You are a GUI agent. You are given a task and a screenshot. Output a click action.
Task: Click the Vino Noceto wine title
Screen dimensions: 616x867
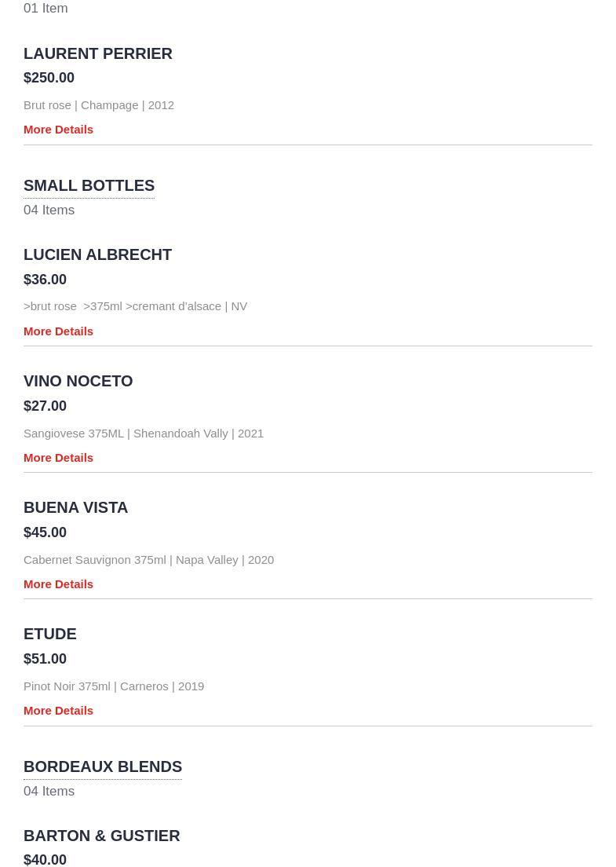coord(78,382)
